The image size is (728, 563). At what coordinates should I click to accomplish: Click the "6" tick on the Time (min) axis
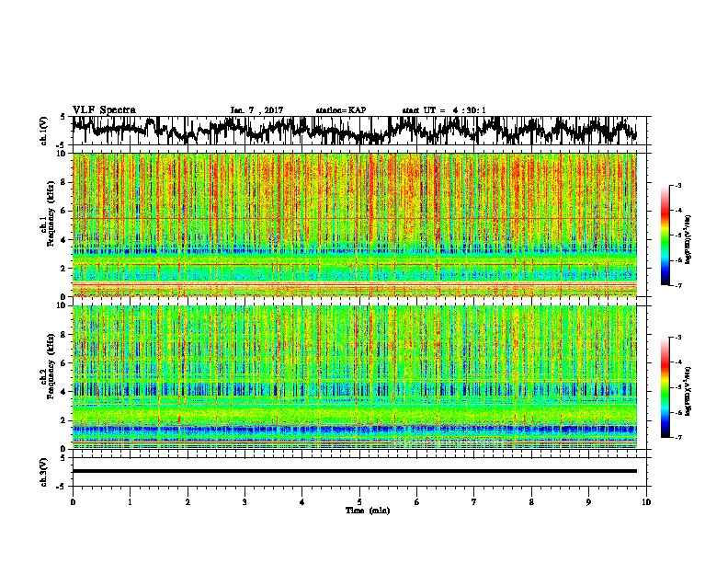click(x=416, y=502)
